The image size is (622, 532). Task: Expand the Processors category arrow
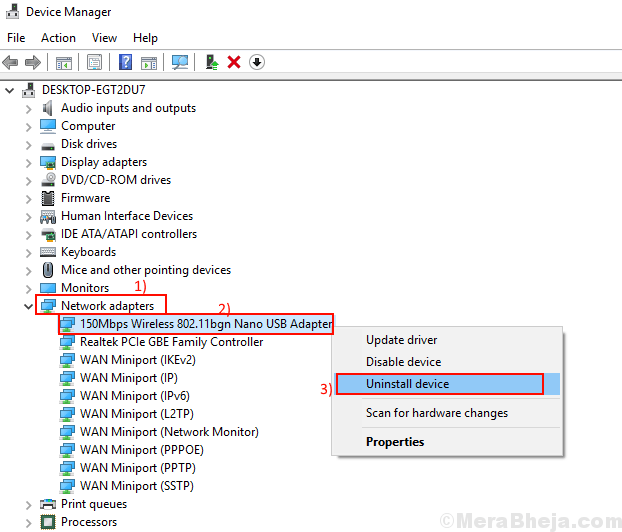[x=28, y=523]
